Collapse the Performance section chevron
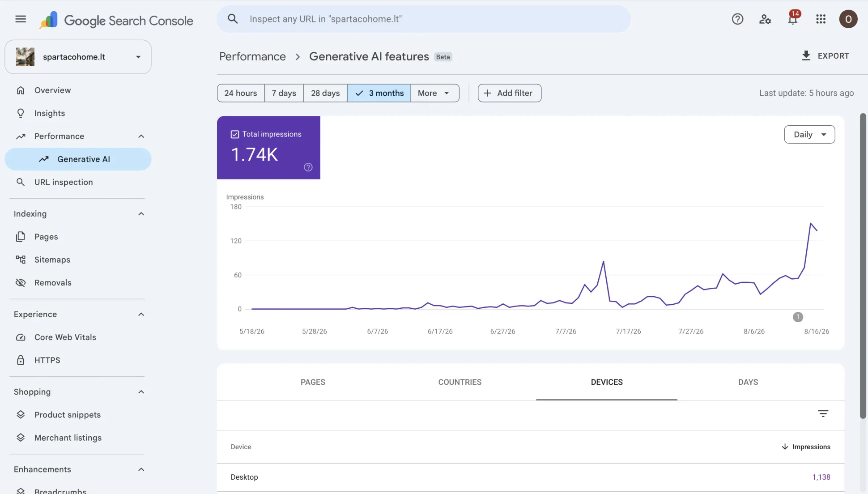This screenshot has height=494, width=868. [x=141, y=136]
